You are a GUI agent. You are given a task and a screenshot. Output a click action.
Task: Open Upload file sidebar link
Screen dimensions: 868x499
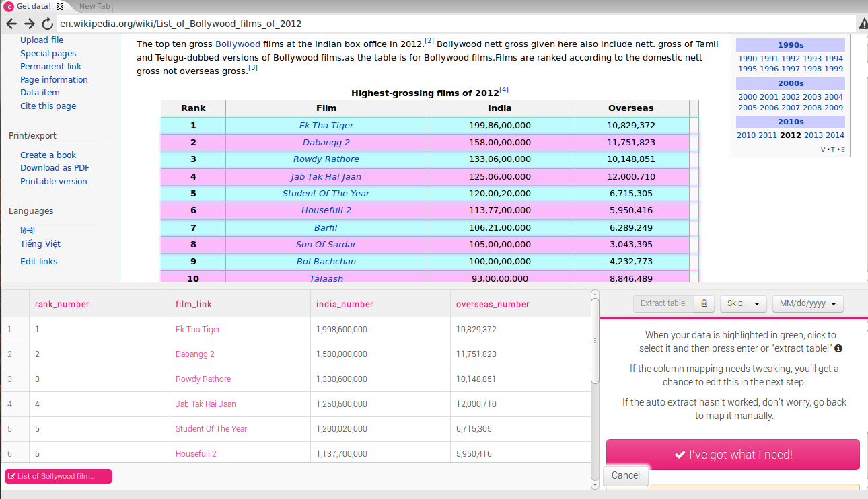[x=42, y=40]
